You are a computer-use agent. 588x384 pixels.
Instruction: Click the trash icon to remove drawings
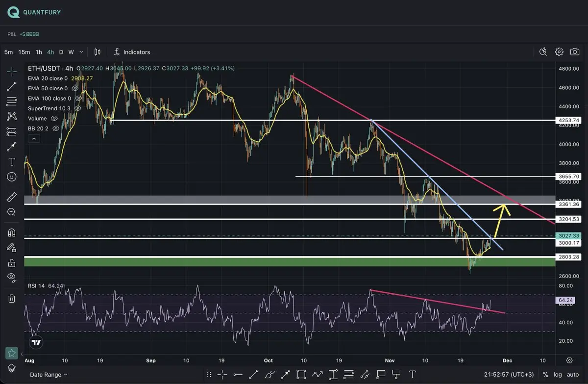tap(12, 298)
